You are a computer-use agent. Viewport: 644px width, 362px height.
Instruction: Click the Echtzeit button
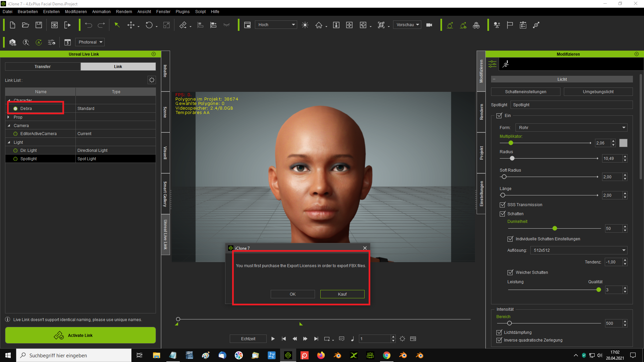(248, 339)
